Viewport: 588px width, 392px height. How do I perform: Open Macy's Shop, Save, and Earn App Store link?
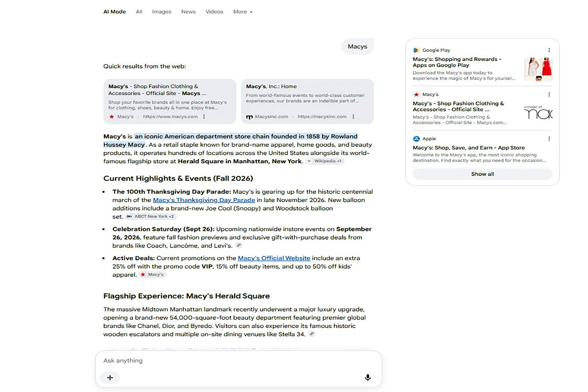point(468,147)
